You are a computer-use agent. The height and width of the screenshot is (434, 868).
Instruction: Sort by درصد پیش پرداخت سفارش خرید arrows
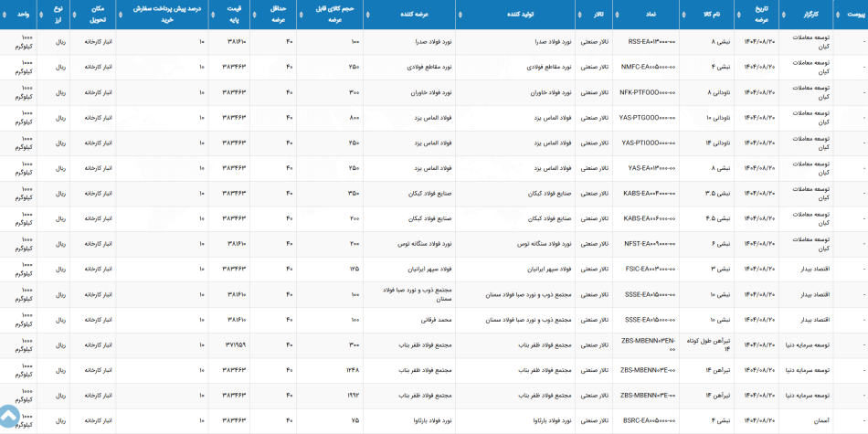click(120, 15)
